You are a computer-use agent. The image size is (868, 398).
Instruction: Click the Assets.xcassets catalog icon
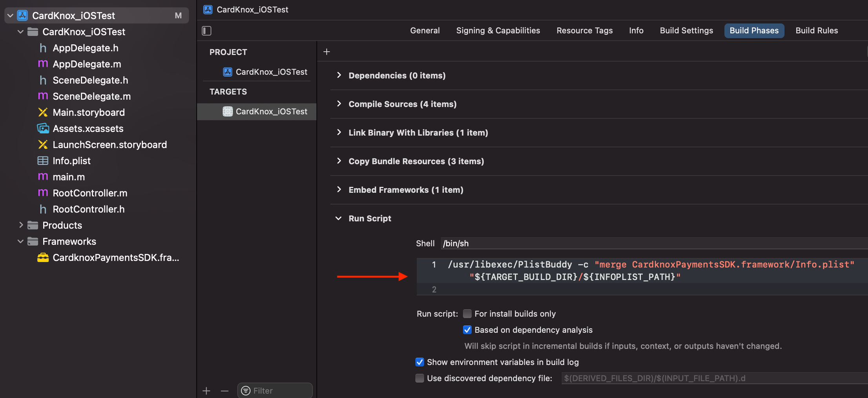(x=43, y=128)
